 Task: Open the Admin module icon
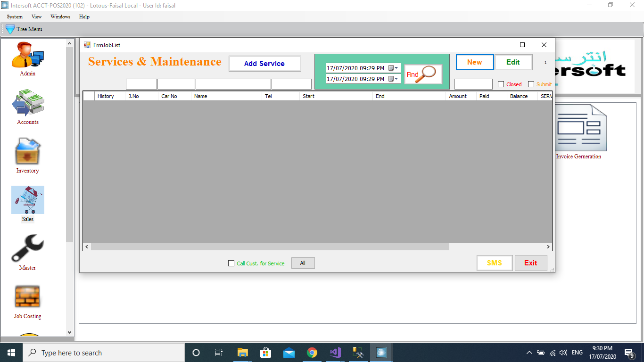click(27, 55)
